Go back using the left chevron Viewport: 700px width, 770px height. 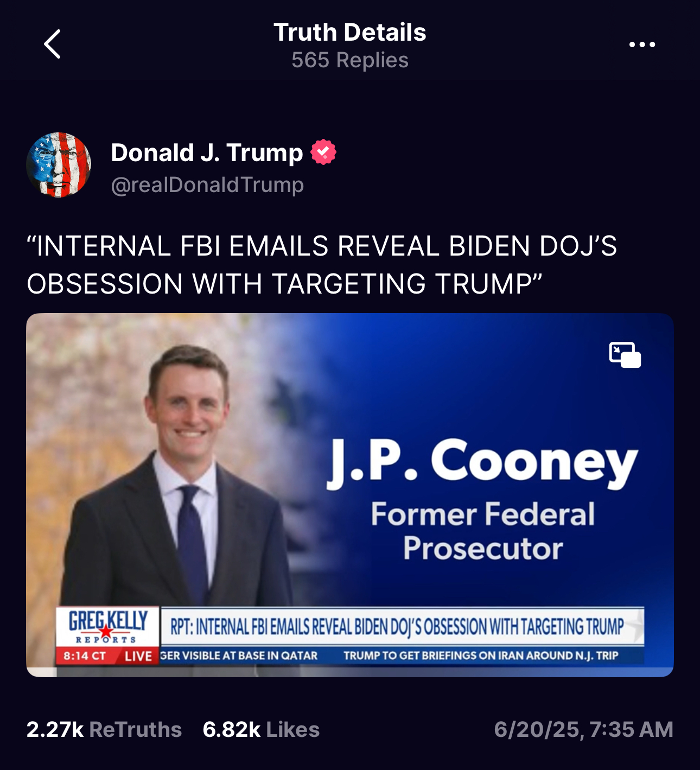coord(52,44)
